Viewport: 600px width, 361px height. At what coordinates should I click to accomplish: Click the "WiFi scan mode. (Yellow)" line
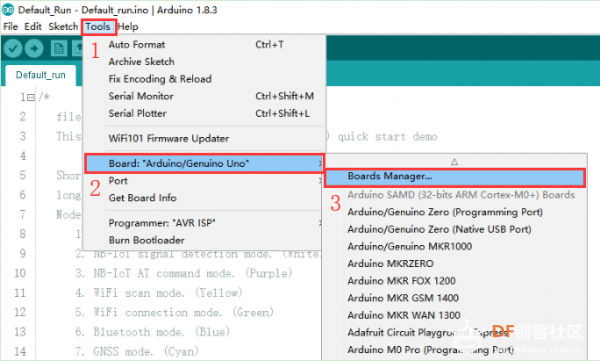click(159, 293)
